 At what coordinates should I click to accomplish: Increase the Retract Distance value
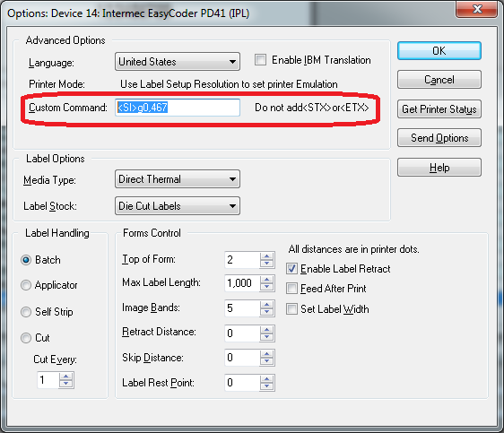(x=266, y=330)
